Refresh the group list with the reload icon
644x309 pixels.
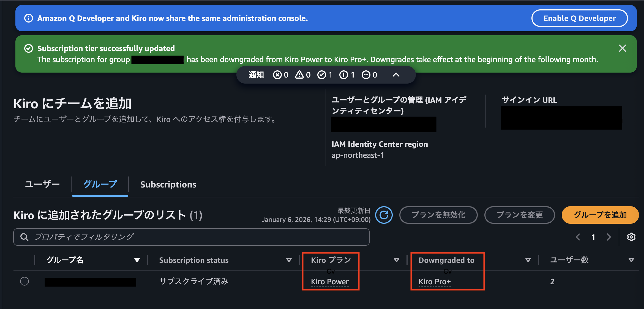pyautogui.click(x=384, y=215)
